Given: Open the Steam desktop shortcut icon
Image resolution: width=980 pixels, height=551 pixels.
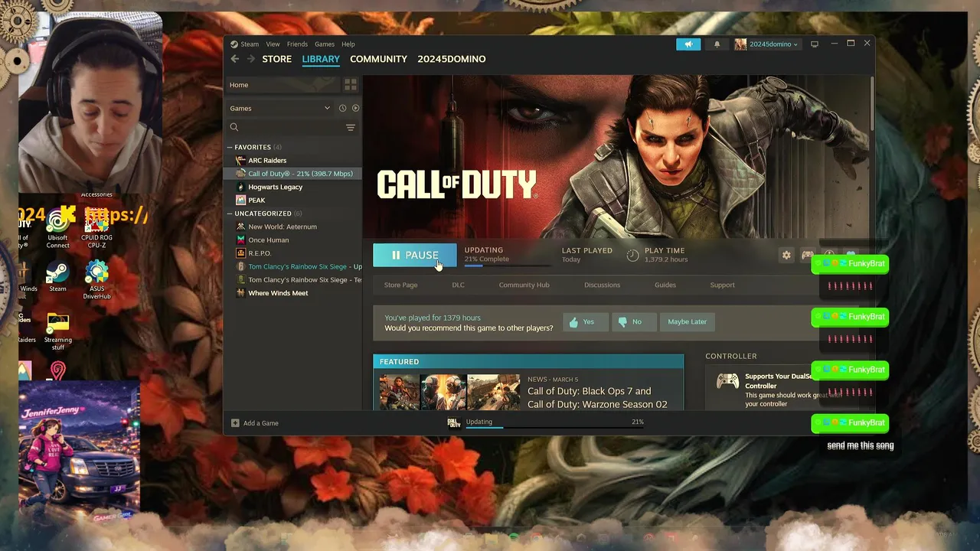Looking at the screenshot, I should (57, 277).
